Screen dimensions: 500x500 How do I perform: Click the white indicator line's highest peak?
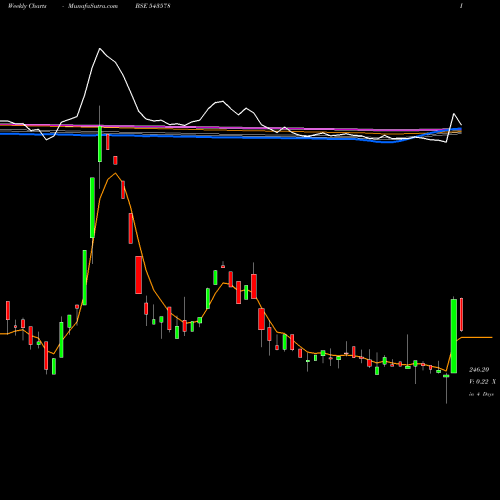tap(100, 49)
